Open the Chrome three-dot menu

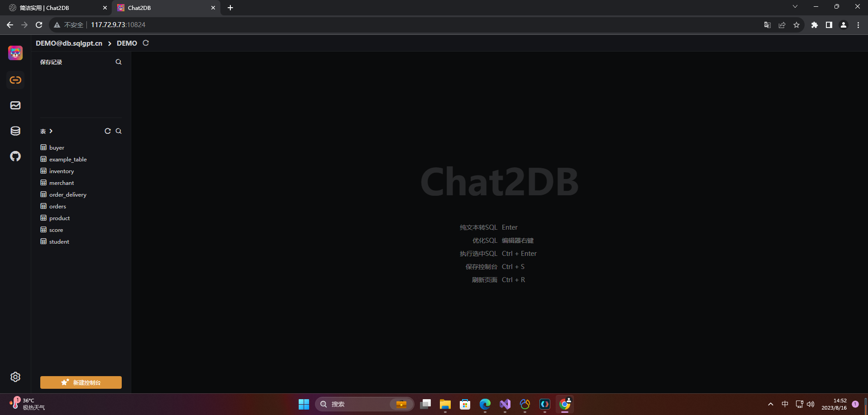[858, 25]
